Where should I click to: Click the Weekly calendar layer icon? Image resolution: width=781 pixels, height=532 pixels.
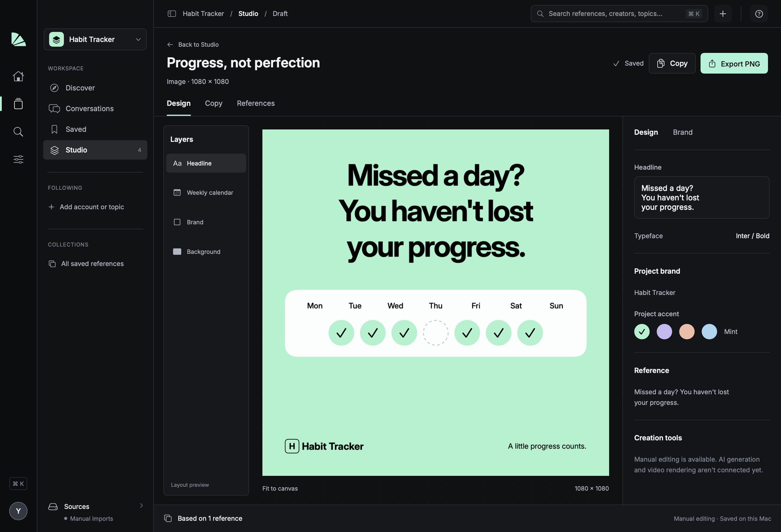[x=177, y=193]
